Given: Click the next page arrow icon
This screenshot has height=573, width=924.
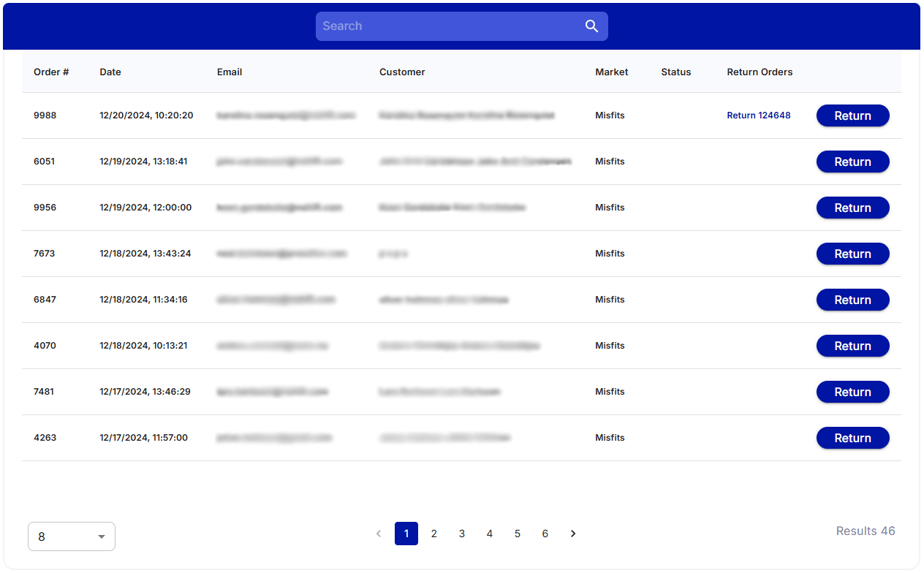Looking at the screenshot, I should [573, 534].
